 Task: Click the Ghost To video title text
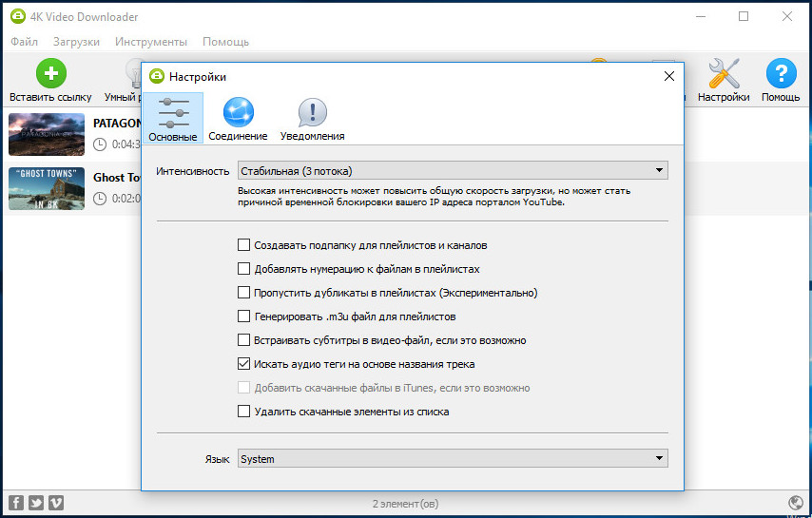(x=117, y=178)
